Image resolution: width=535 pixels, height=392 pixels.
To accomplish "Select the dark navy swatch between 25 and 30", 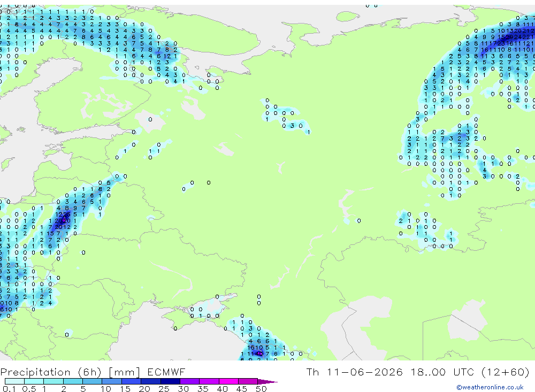I will [170, 381].
